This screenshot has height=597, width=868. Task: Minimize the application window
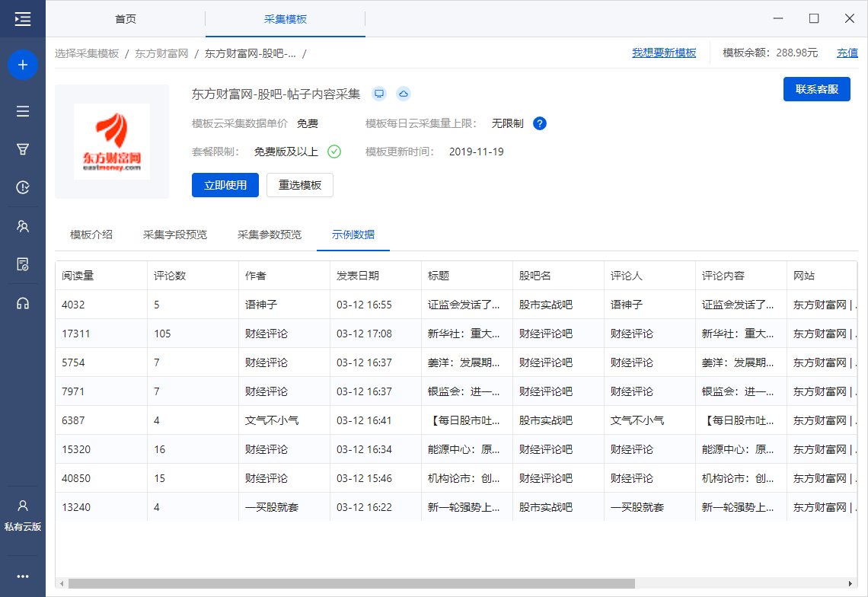[778, 18]
